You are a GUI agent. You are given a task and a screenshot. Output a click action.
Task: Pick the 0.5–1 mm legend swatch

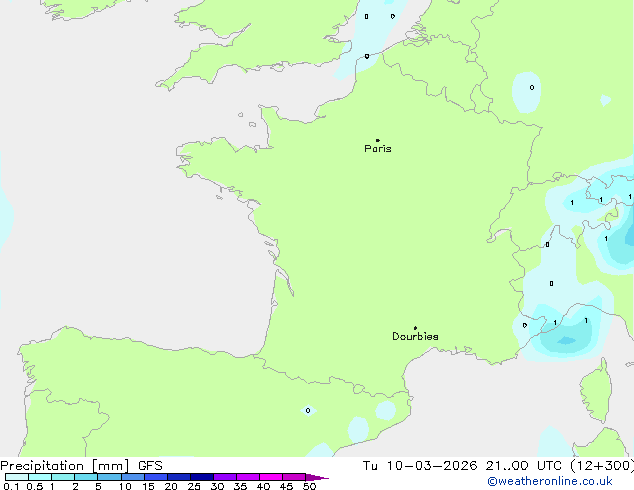click(40, 477)
